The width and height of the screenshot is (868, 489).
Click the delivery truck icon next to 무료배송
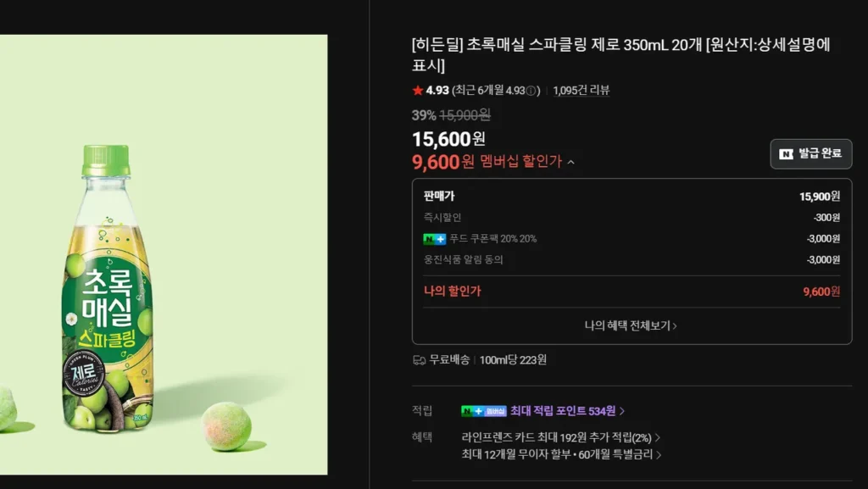point(419,360)
